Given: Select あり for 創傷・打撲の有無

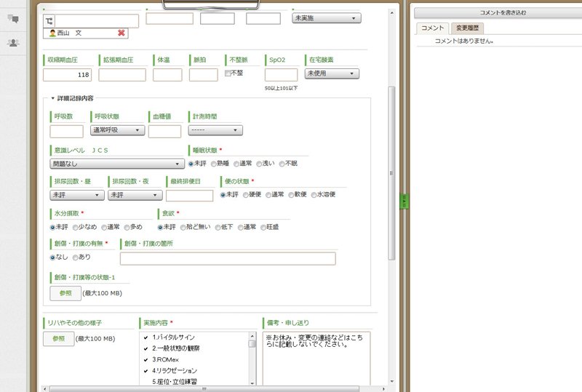Looking at the screenshot, I should point(76,257).
